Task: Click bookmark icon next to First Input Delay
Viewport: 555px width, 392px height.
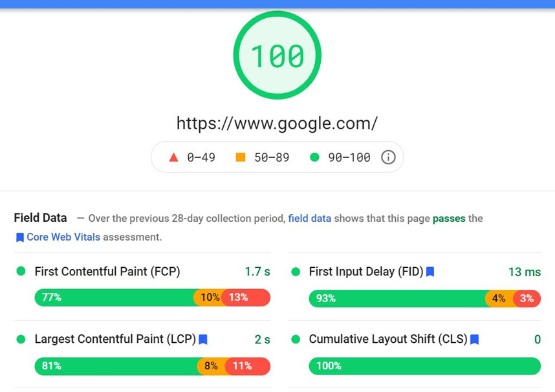Action: (430, 272)
